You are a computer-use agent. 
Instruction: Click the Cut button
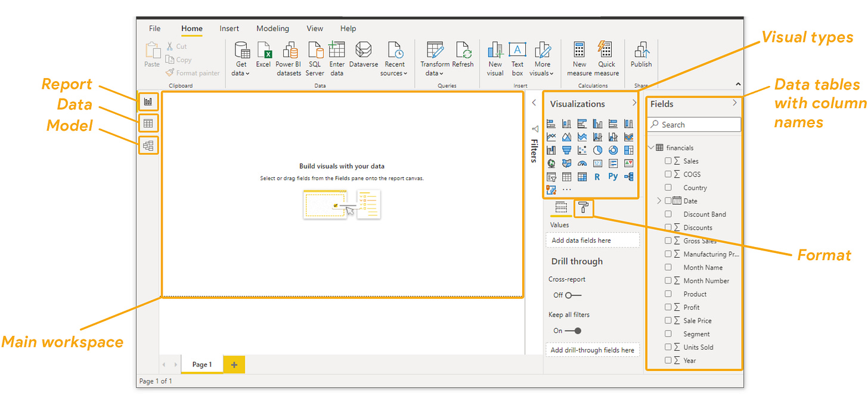point(176,47)
